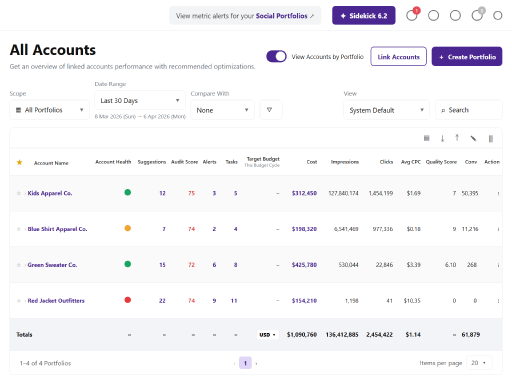Click the Sidekick 6.2 button
Screen dimensions: 512x384
(364, 15)
